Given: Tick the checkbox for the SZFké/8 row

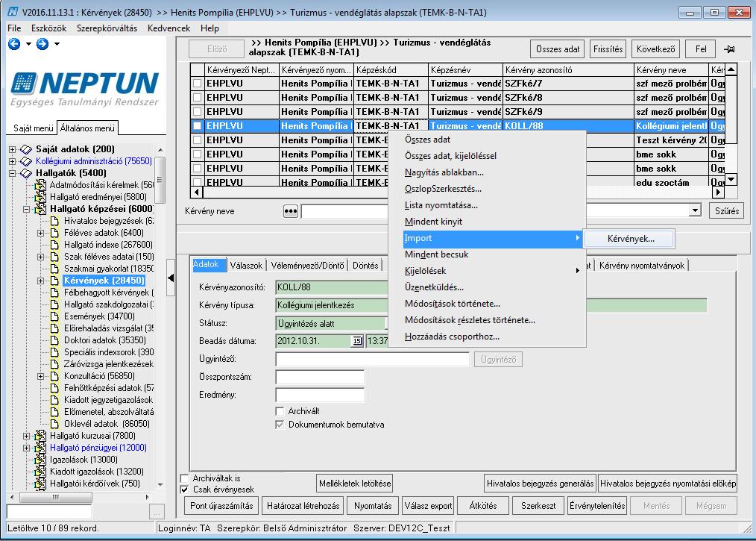Looking at the screenshot, I should pos(197,98).
